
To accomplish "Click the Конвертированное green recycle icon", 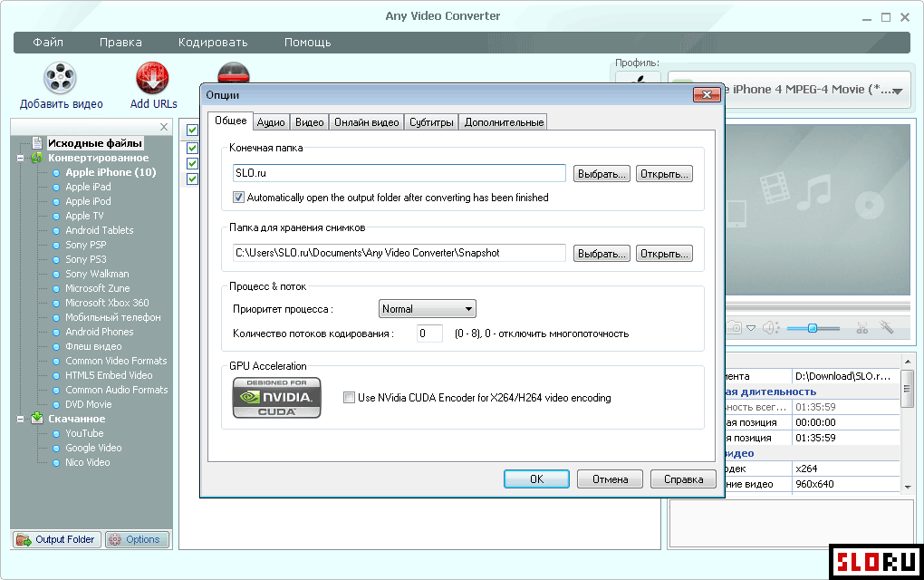I will pyautogui.click(x=37, y=158).
